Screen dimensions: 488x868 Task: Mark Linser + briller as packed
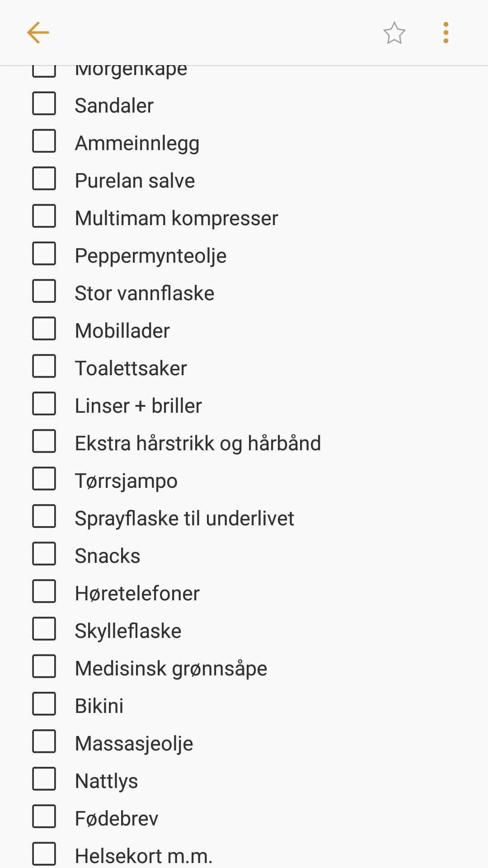coord(44,404)
